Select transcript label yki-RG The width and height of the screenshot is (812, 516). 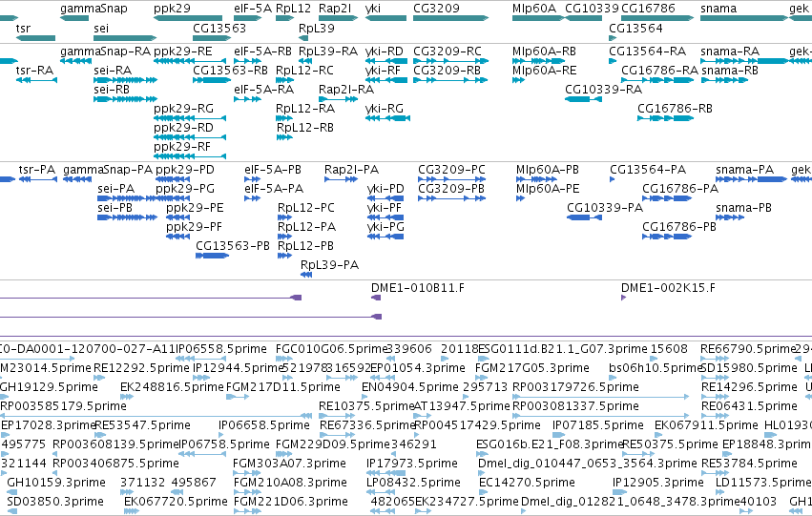coord(384,109)
